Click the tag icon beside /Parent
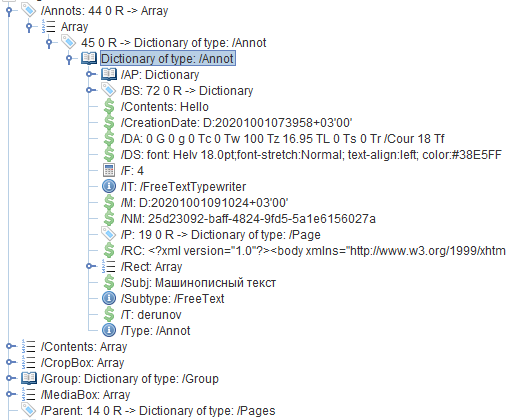This screenshot has width=506, height=420. (29, 410)
